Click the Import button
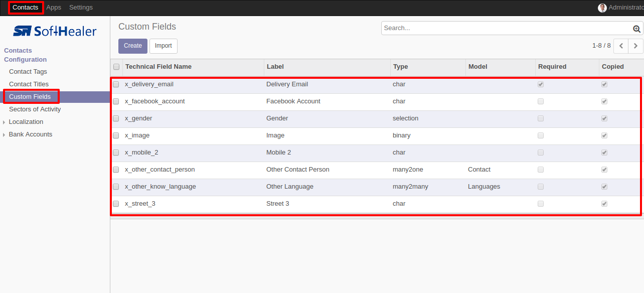Viewport: 644px width, 293px height. [x=164, y=46]
